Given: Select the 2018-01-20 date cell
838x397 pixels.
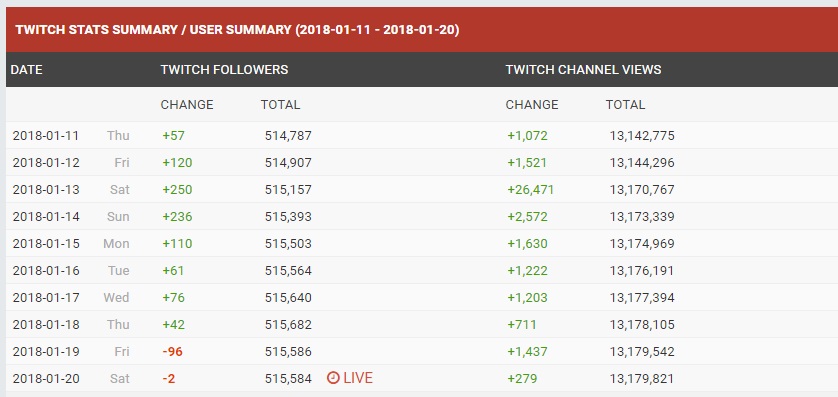Looking at the screenshot, I should 45,379.
